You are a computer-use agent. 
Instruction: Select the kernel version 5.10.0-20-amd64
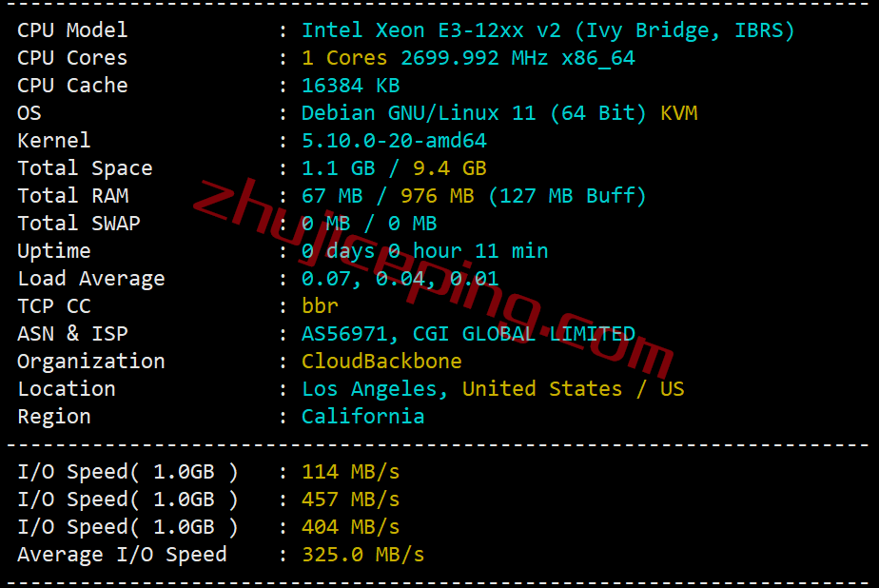394,140
